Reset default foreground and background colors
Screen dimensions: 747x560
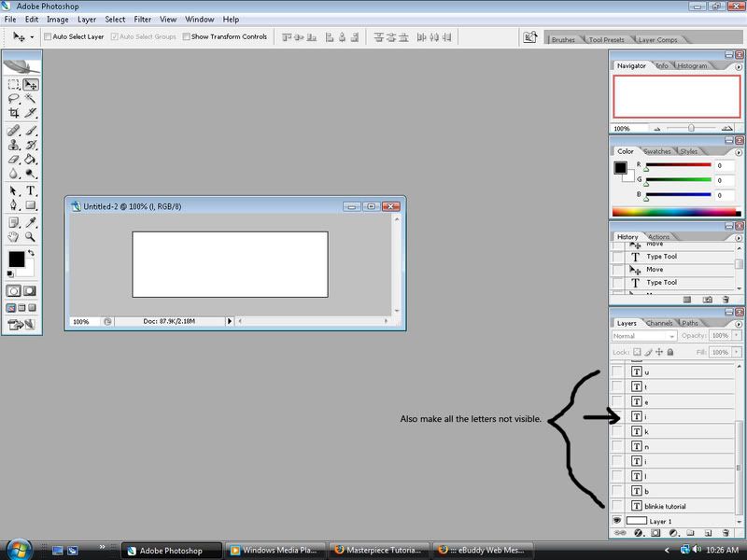point(10,273)
